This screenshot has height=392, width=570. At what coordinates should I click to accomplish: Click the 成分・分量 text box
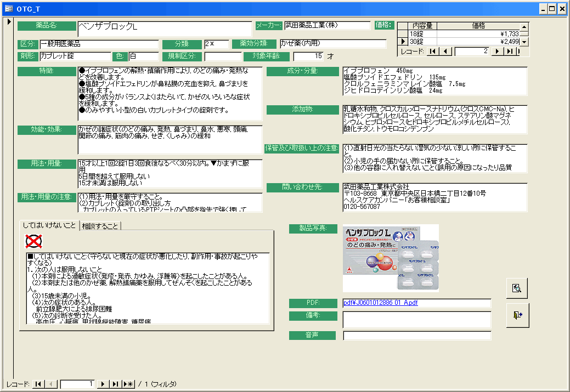tap(435, 81)
